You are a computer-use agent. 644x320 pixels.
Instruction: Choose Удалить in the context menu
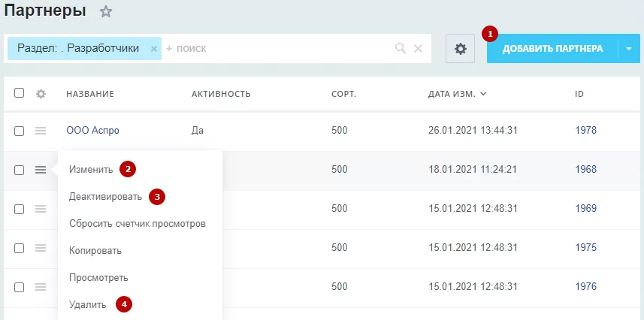(87, 305)
